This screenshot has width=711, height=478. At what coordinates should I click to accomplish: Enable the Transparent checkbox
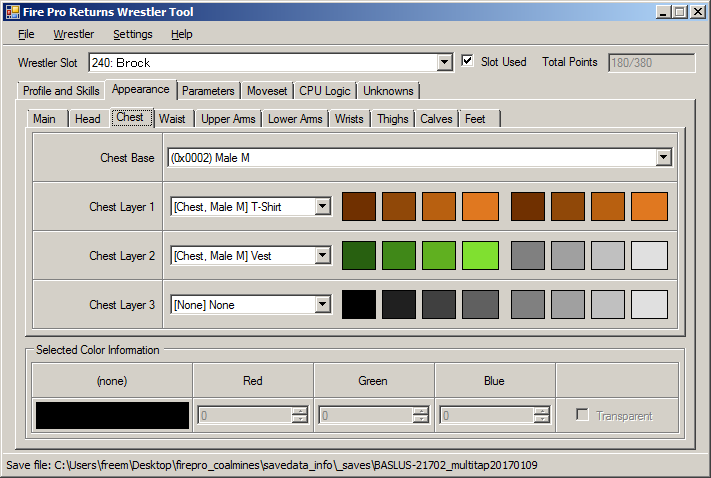point(582,415)
